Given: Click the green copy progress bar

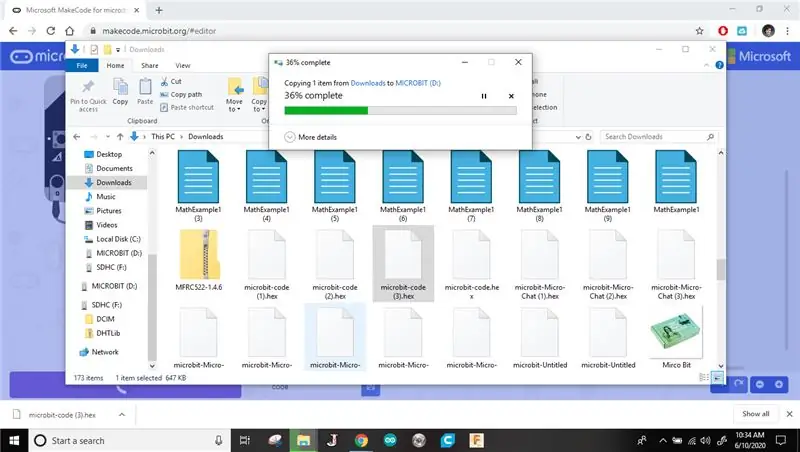Looking at the screenshot, I should click(x=326, y=110).
